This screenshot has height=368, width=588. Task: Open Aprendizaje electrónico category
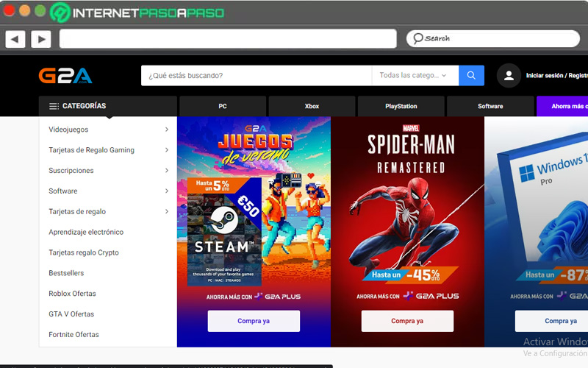pos(86,232)
